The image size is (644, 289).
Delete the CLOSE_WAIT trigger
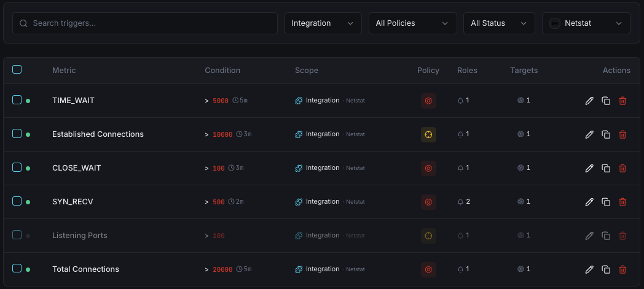tap(622, 168)
